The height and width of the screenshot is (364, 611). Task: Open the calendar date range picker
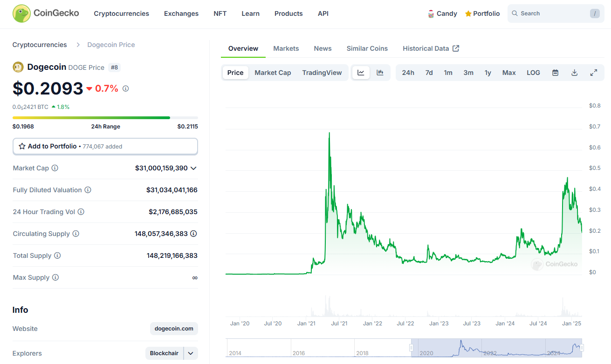point(555,73)
